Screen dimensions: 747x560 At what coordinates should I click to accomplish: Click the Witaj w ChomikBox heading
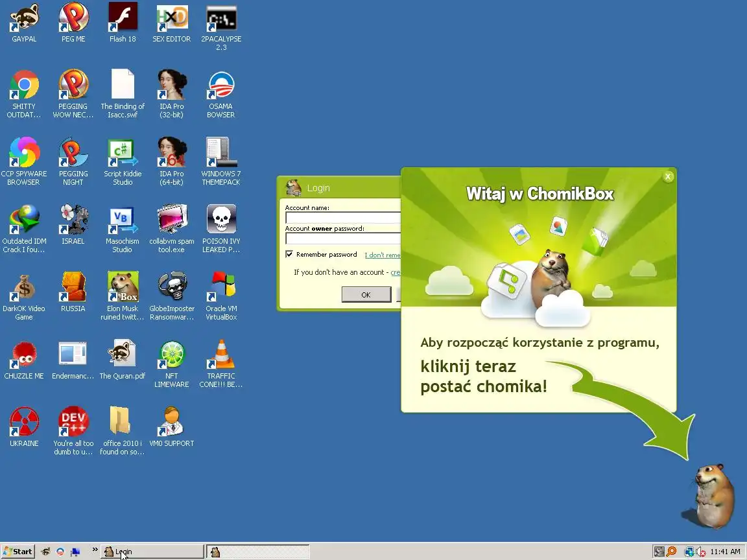tap(539, 194)
